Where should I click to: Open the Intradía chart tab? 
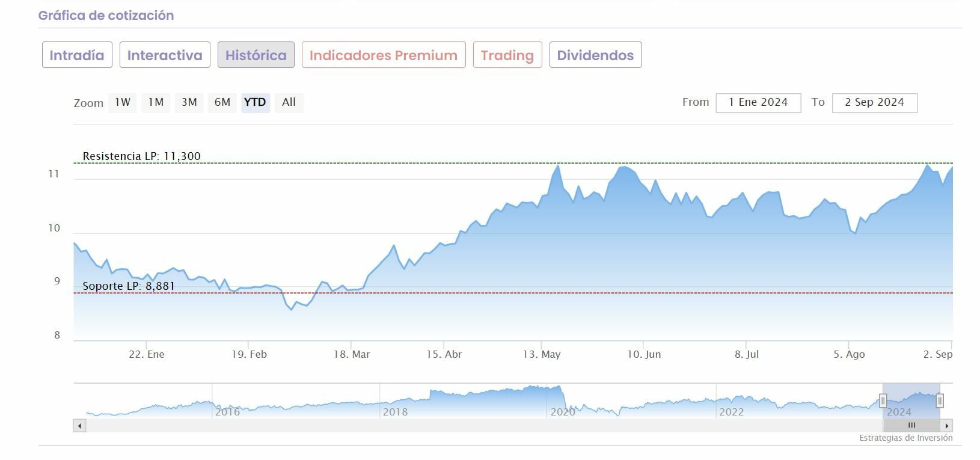point(77,55)
